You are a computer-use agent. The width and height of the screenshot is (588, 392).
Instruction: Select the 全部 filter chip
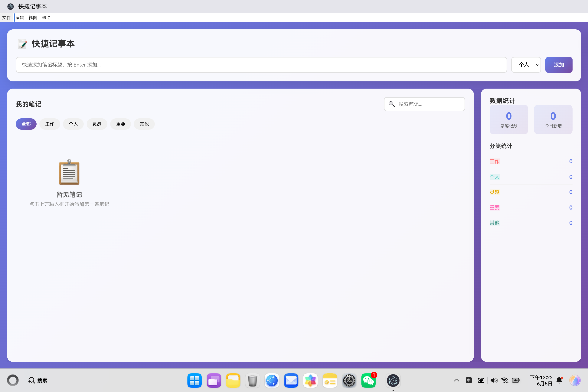click(26, 124)
